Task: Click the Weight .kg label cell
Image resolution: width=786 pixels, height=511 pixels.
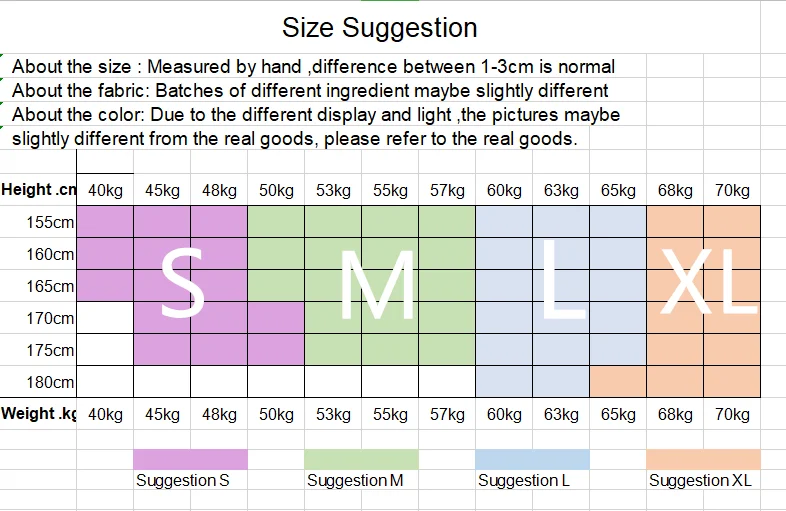Action: click(39, 414)
